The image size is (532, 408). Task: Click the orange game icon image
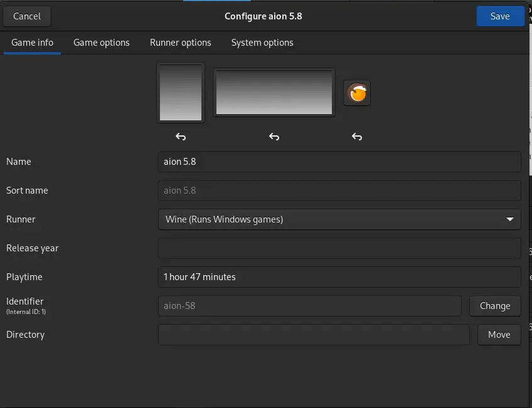(x=357, y=93)
